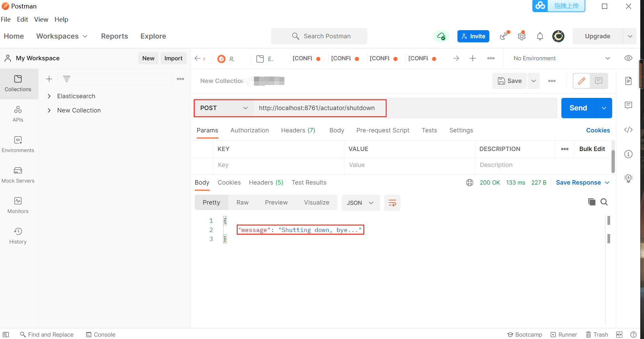Viewport: 644px width, 339px height.
Task: Search within the response body
Action: click(x=604, y=202)
